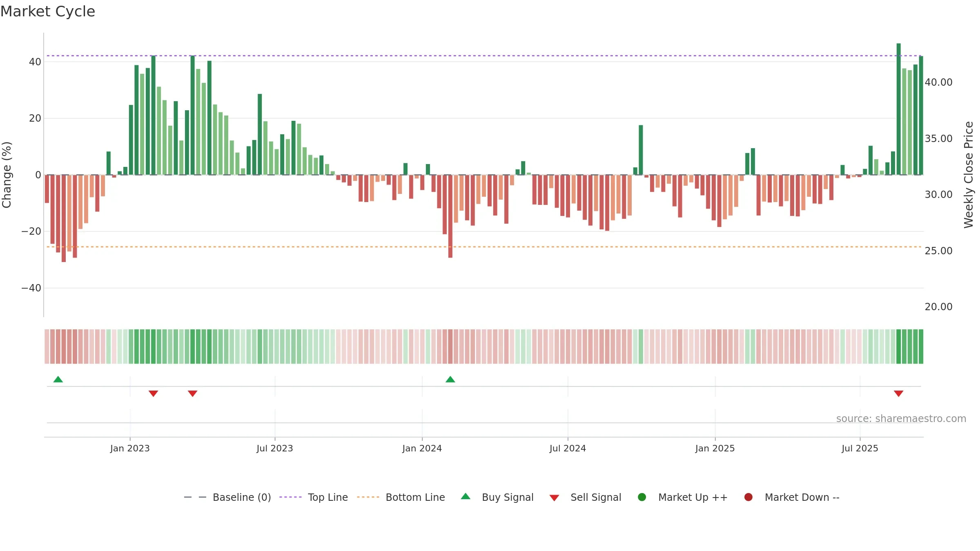Toggle the Market Down -- legend entry
This screenshot has height=551, width=980.
[x=792, y=498]
